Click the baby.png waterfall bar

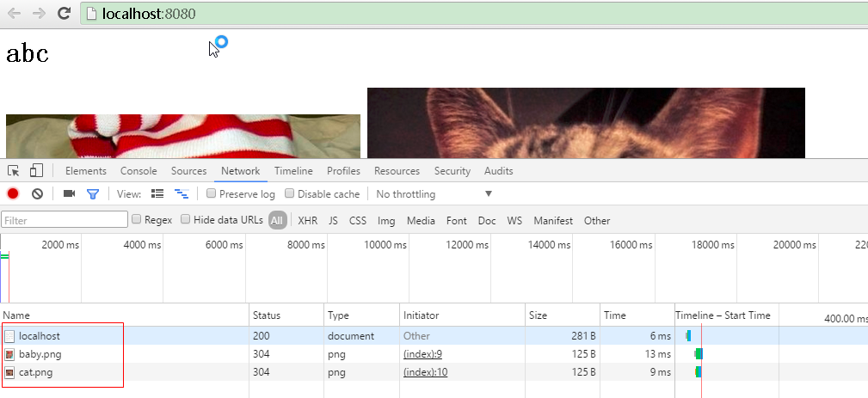tap(699, 354)
